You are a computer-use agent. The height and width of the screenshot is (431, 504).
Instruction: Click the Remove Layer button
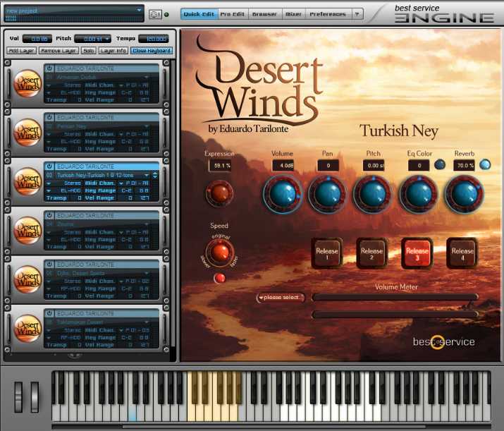(x=59, y=51)
